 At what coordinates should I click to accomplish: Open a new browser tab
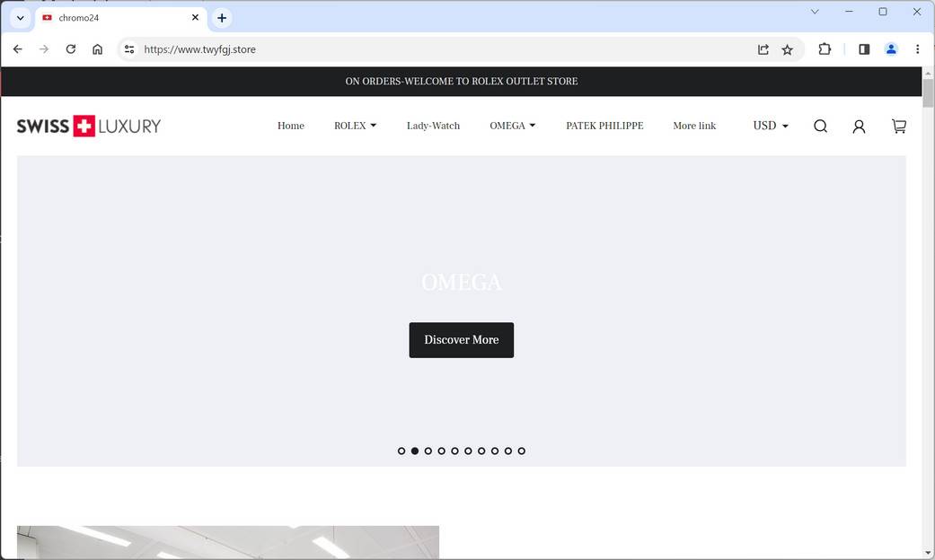pos(222,18)
